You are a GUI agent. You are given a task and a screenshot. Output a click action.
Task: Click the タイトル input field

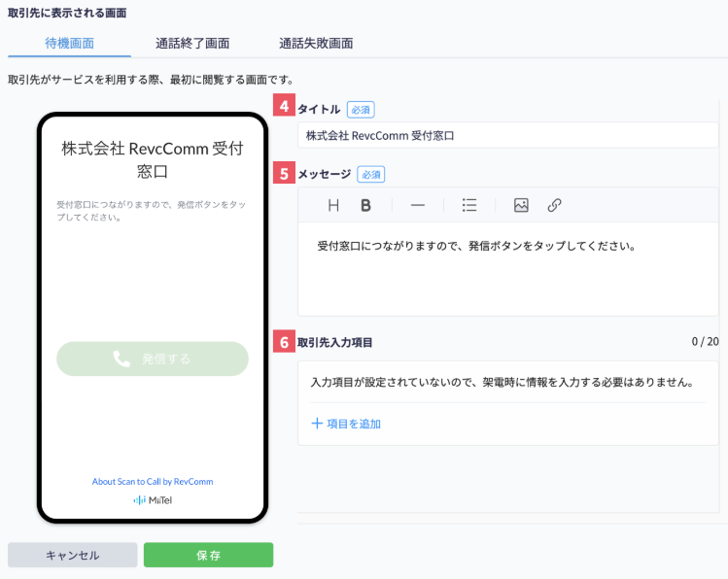[508, 135]
